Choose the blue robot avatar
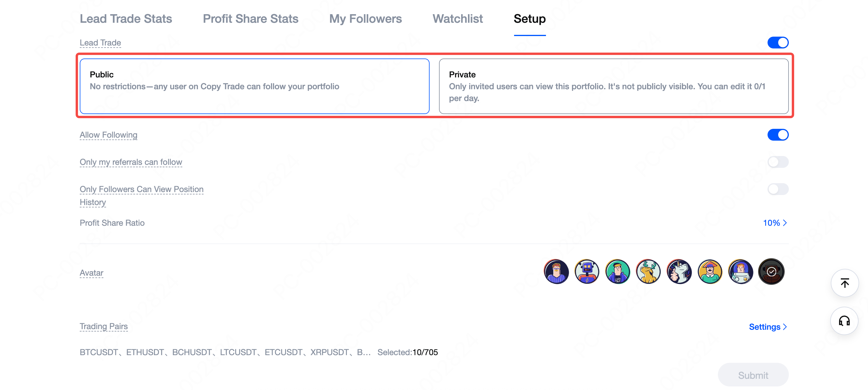This screenshot has height=390, width=868. [x=587, y=272]
